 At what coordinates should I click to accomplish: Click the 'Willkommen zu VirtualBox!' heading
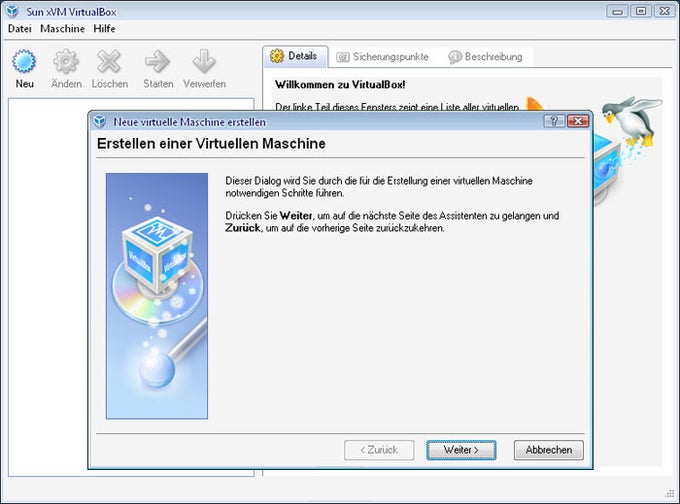(340, 85)
